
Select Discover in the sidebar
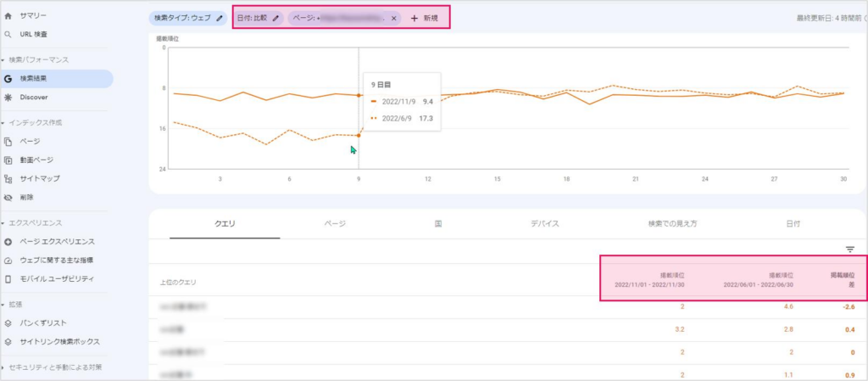point(34,98)
